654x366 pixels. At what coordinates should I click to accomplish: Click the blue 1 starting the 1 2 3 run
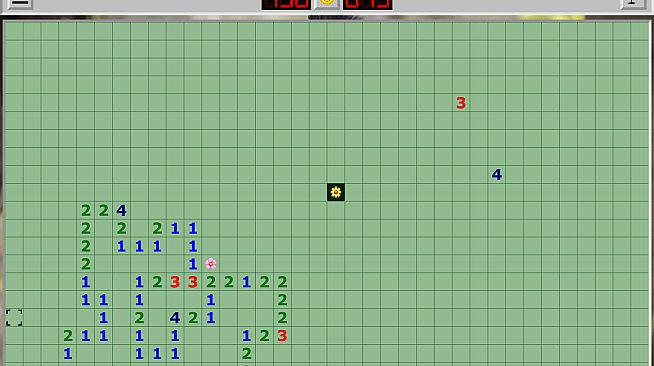(247, 336)
